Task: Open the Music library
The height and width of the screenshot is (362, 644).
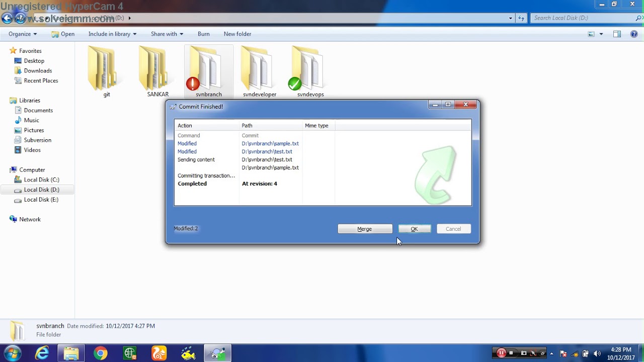Action: click(x=31, y=120)
